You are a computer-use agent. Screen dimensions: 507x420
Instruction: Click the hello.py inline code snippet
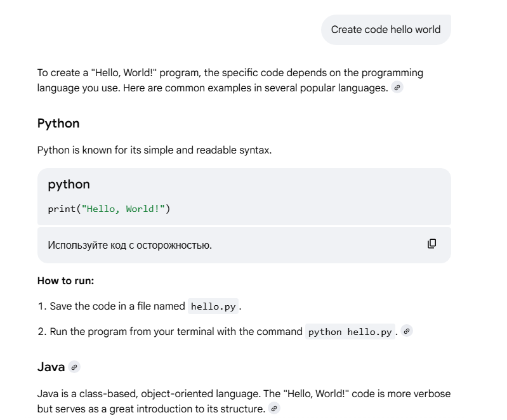tap(213, 306)
